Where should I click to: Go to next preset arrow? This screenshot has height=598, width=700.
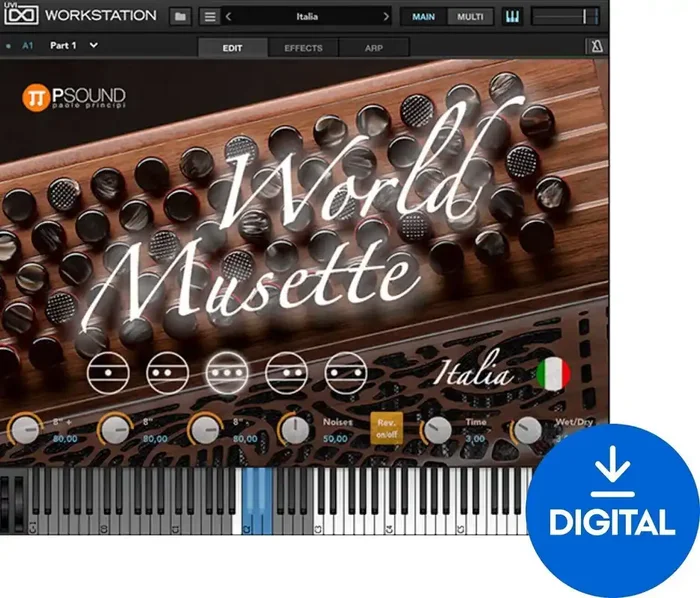[x=386, y=17]
